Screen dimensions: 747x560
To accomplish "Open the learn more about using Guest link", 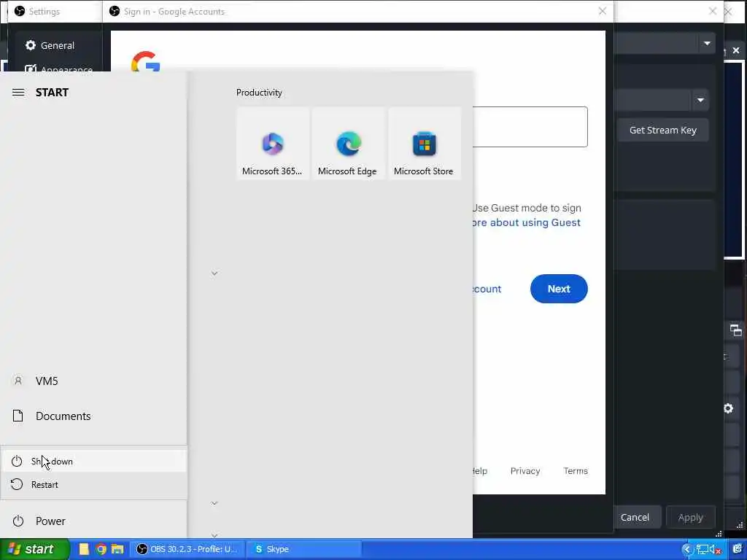I will [x=527, y=223].
